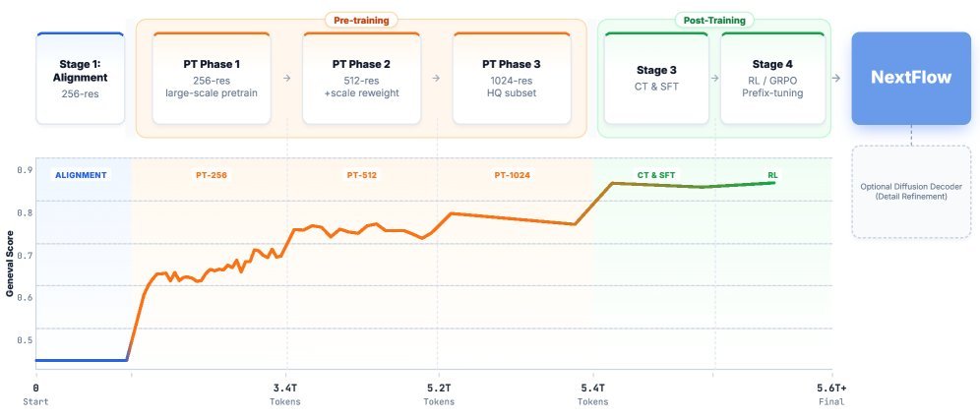
Task: Open the PT Phase 1 256-res card
Action: (212, 79)
